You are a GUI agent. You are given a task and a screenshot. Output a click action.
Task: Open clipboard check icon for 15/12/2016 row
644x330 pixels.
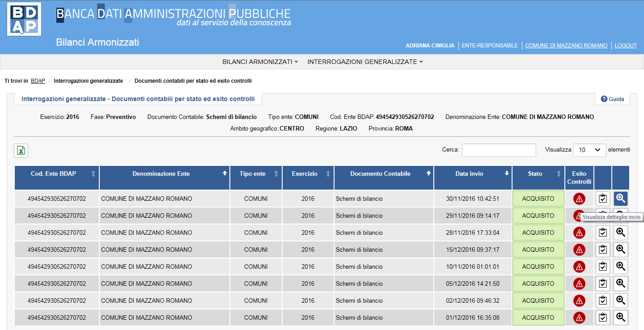pyautogui.click(x=603, y=250)
